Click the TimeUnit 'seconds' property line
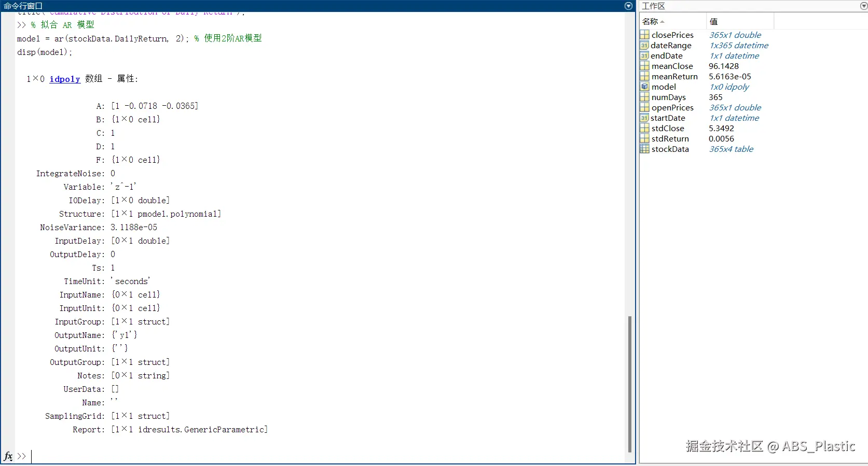The height and width of the screenshot is (466, 868). pyautogui.click(x=107, y=281)
